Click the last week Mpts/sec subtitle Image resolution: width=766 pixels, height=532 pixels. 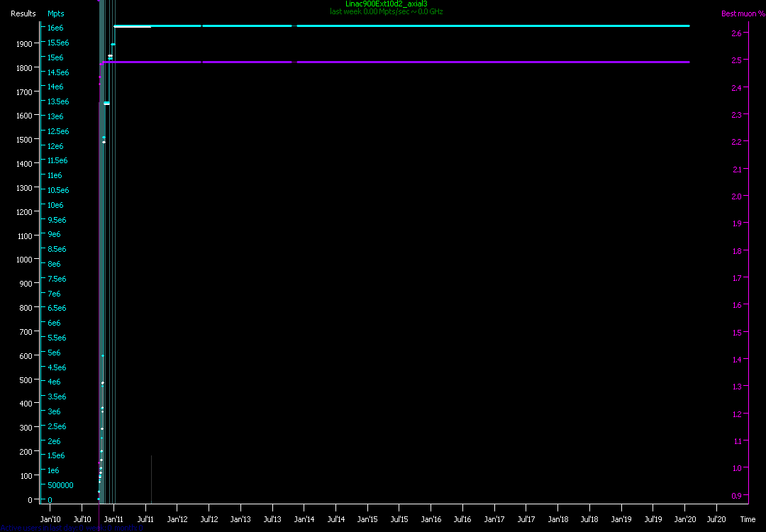[386, 12]
